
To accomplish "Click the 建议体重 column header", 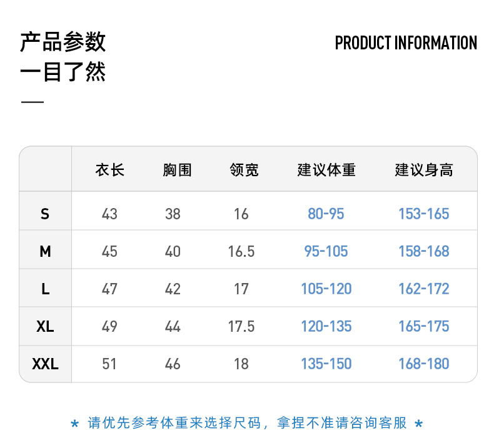I will pos(326,170).
